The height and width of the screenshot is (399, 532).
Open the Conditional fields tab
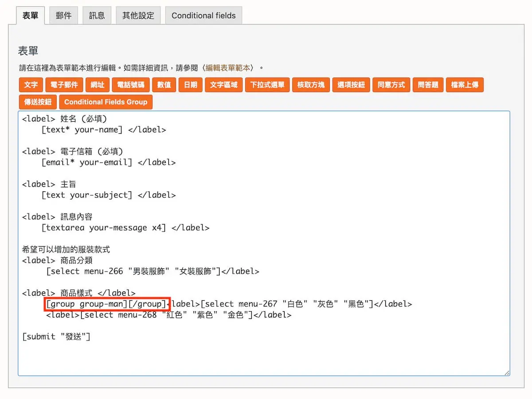pos(203,15)
